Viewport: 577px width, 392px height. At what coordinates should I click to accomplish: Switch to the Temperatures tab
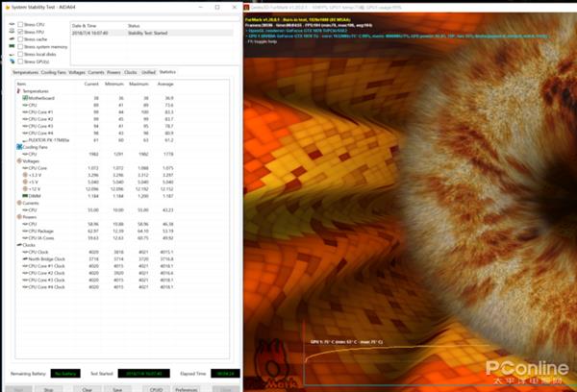point(26,72)
